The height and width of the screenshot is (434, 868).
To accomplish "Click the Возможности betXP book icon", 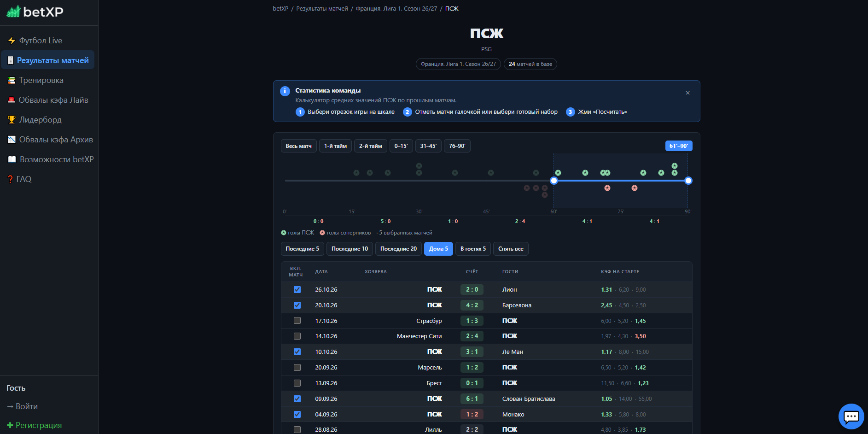I will (12, 159).
